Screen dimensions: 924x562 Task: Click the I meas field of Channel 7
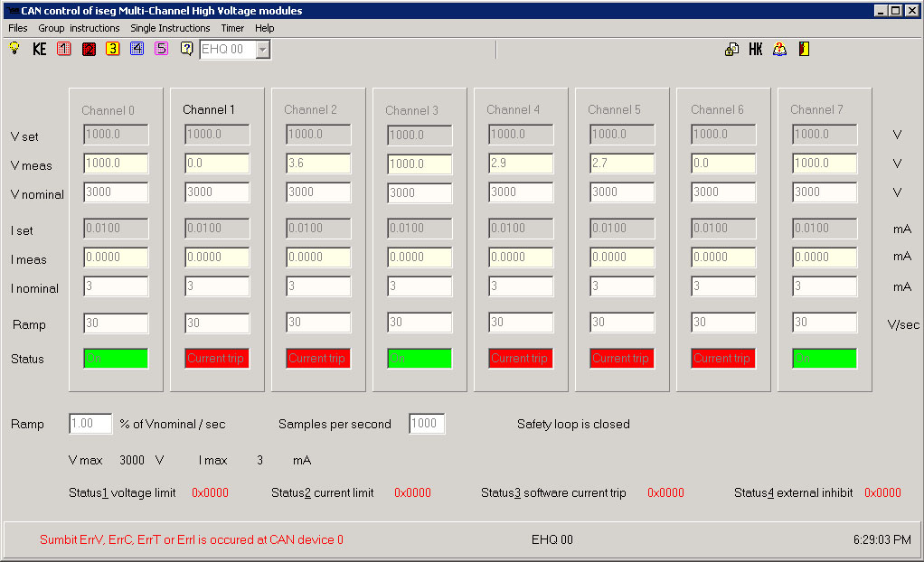825,258
